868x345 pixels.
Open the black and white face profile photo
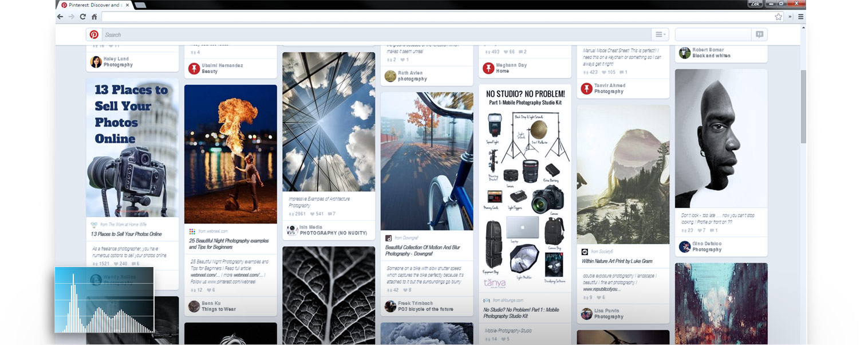click(x=721, y=138)
